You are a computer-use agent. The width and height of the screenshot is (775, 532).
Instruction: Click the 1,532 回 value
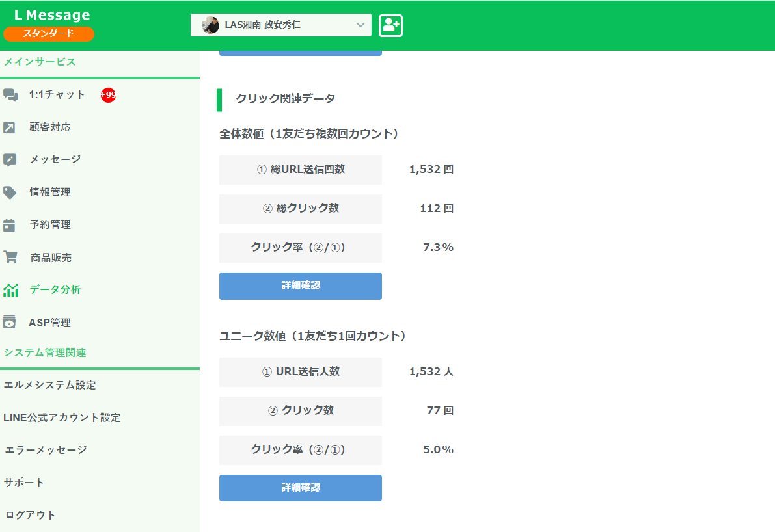(x=431, y=170)
